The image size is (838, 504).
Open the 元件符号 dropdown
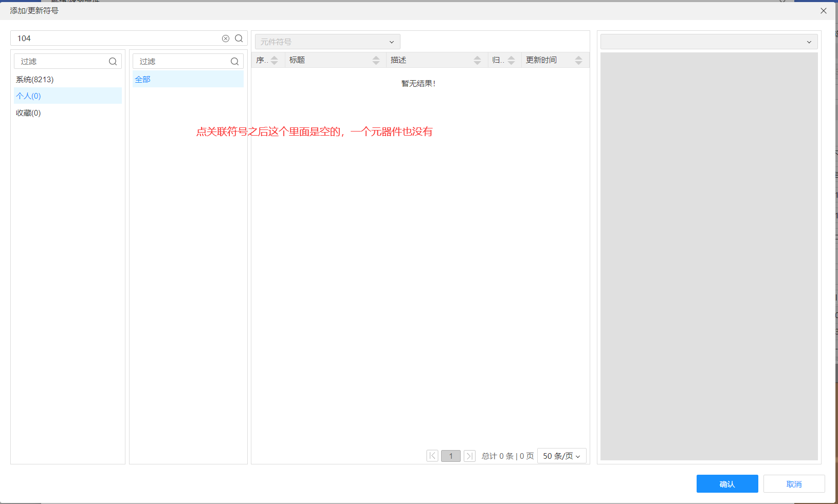[327, 42]
